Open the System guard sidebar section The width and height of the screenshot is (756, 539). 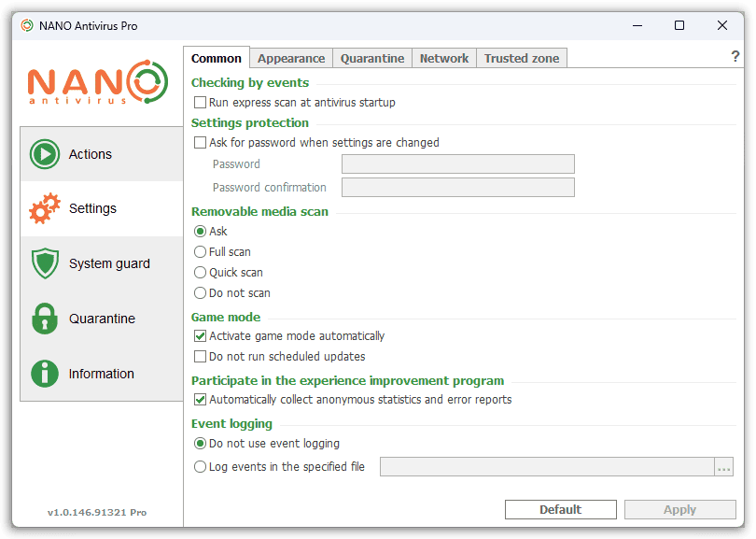point(102,263)
